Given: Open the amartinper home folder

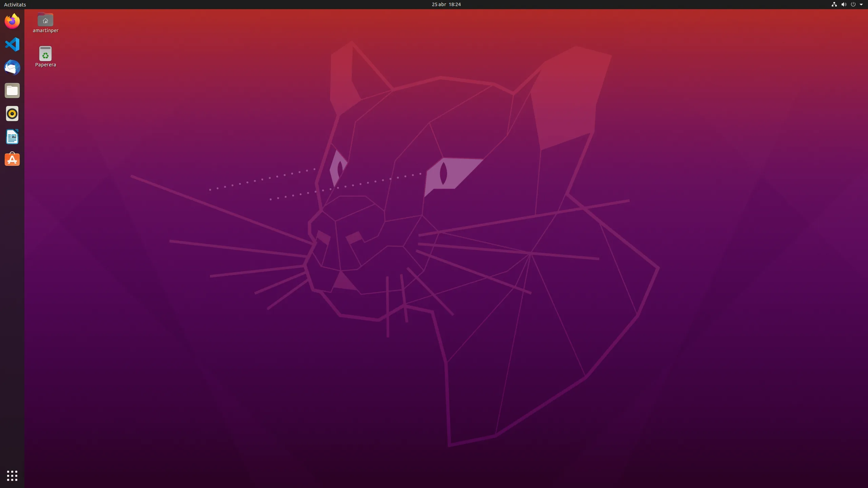Looking at the screenshot, I should pyautogui.click(x=45, y=19).
